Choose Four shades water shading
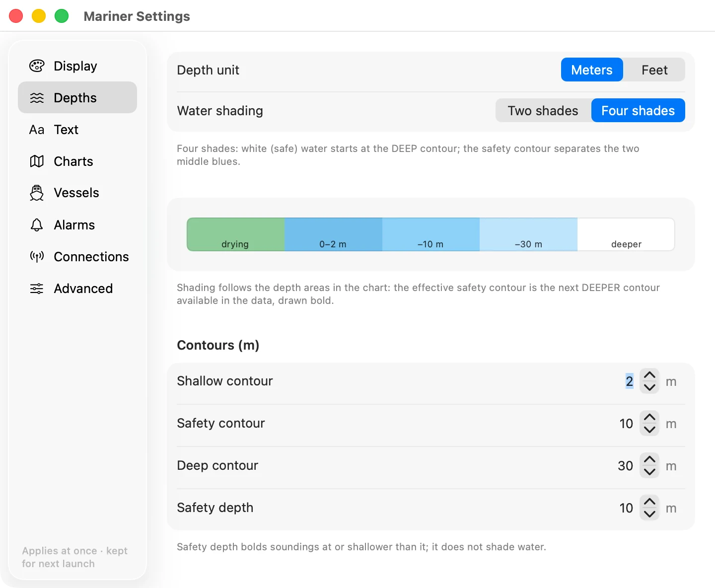The width and height of the screenshot is (715, 588). coord(638,110)
